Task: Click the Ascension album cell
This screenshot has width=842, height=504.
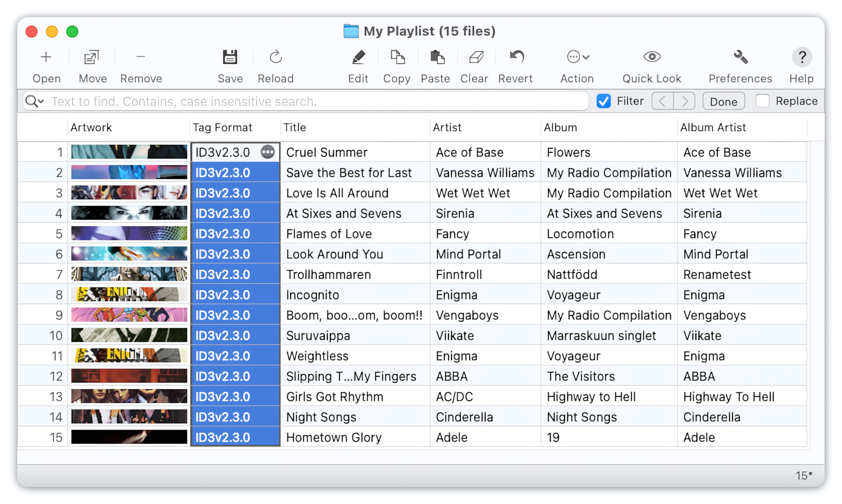Action: tap(609, 254)
